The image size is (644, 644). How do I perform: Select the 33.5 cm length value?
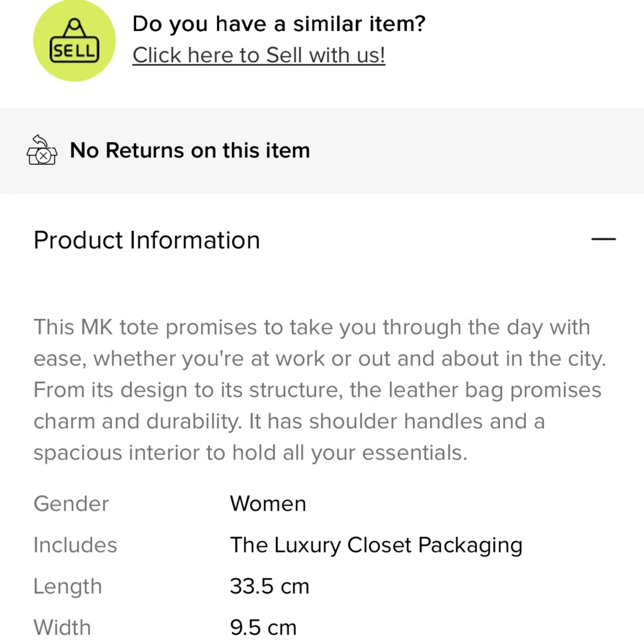pyautogui.click(x=270, y=586)
